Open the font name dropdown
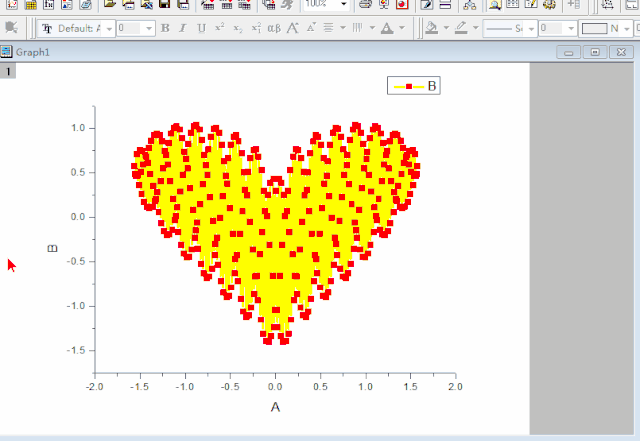This screenshot has height=441, width=640. [109, 29]
